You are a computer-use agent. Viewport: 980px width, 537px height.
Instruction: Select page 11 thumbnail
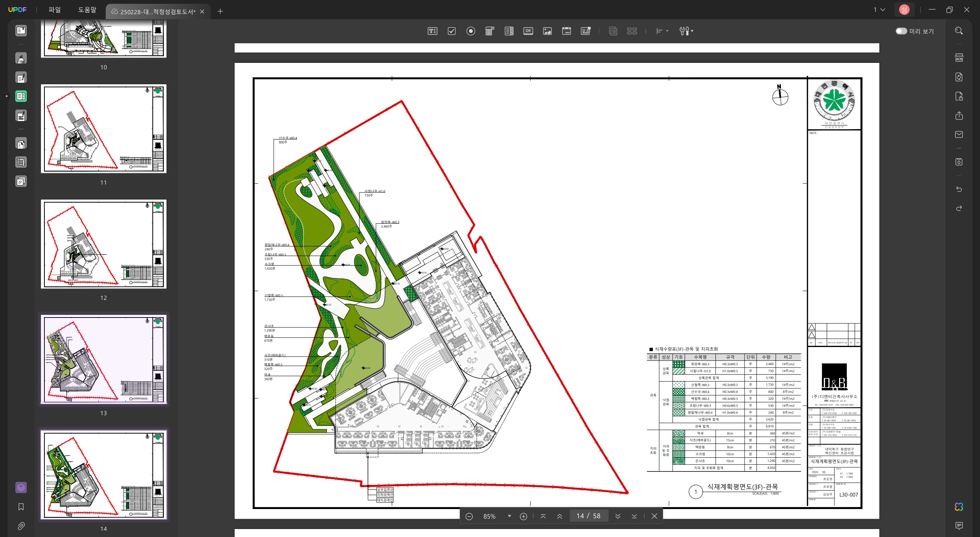tap(104, 129)
